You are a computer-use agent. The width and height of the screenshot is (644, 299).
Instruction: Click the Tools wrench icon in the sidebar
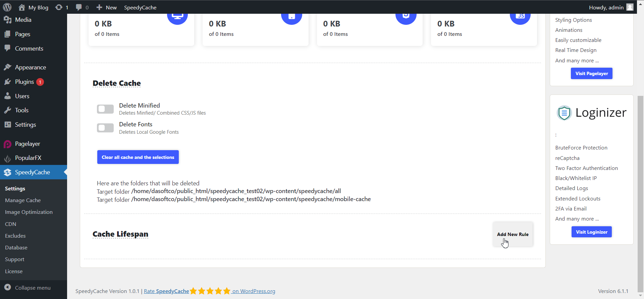coord(8,110)
